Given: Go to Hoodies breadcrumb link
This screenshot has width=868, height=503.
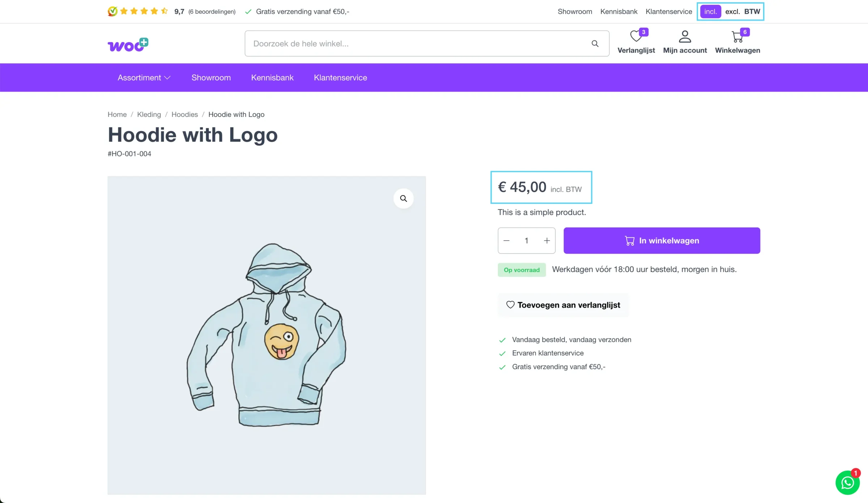Looking at the screenshot, I should 184,115.
